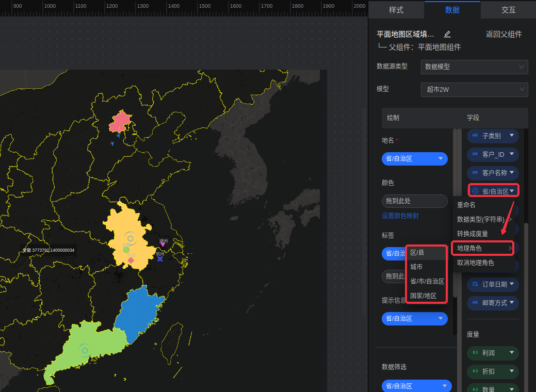This screenshot has height=392, width=536.
Task: Choose 取消地理角色 in the context menu
Action: click(475, 263)
